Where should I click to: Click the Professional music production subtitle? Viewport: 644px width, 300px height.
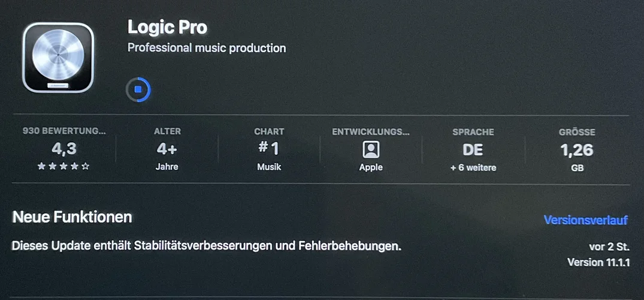pyautogui.click(x=207, y=48)
